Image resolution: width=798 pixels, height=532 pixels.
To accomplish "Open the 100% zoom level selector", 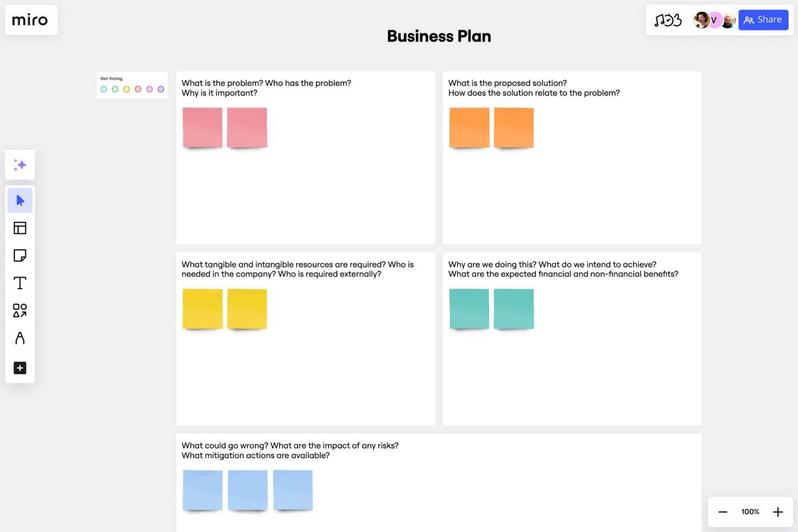I will (750, 511).
